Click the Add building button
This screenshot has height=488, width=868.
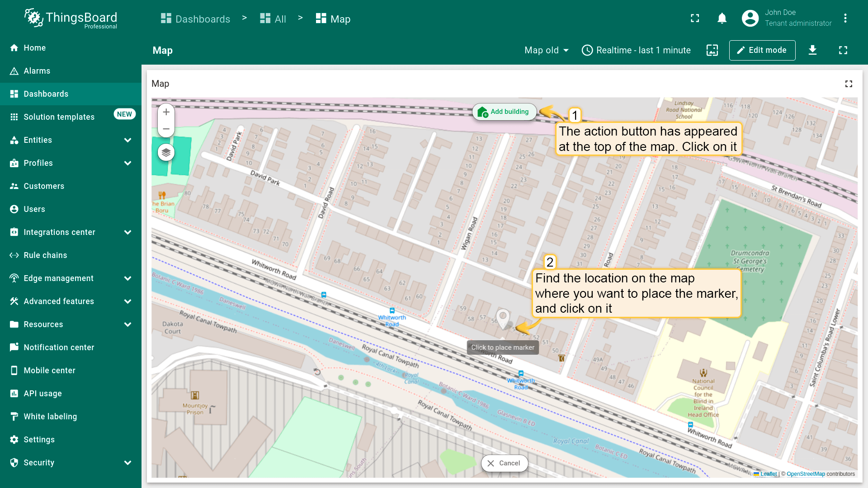504,112
